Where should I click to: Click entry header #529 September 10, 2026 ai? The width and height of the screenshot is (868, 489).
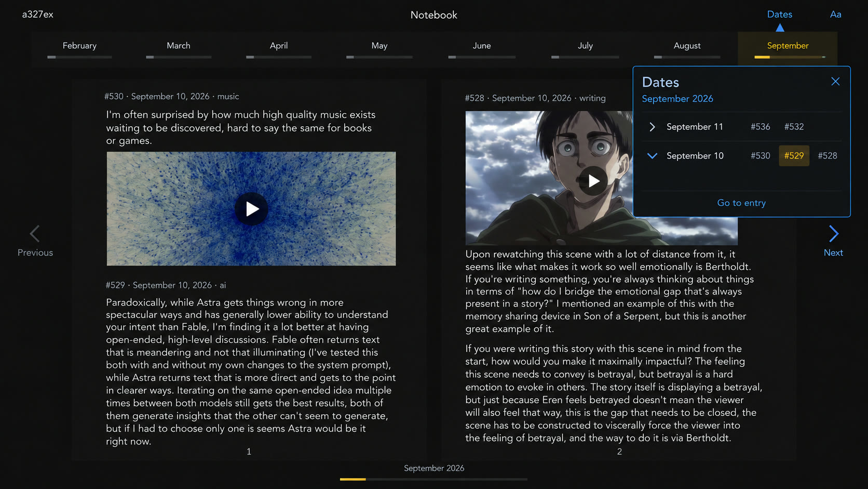click(x=166, y=285)
